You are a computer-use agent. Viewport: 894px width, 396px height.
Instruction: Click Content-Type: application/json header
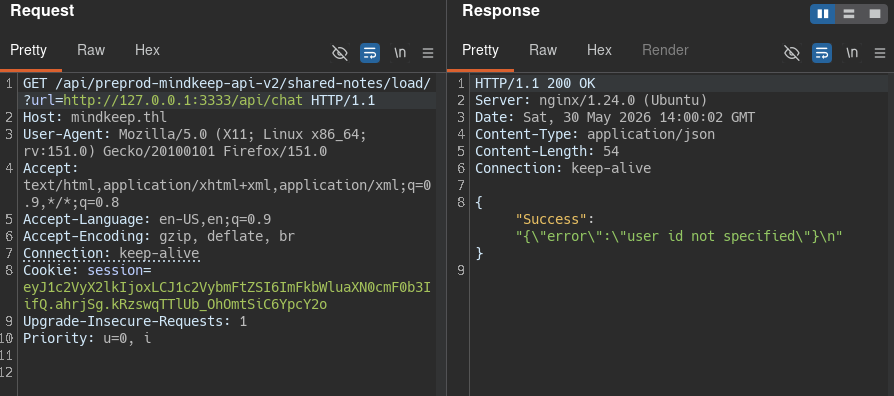point(595,135)
